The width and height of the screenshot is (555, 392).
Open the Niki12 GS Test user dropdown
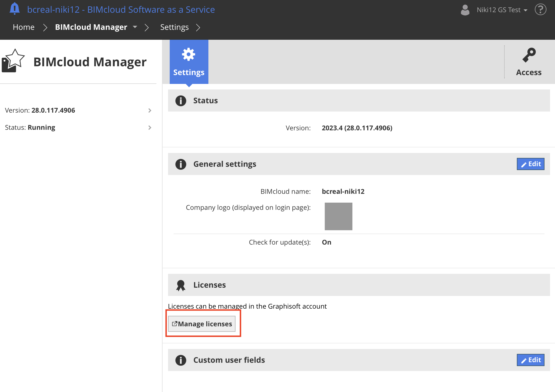pyautogui.click(x=502, y=10)
